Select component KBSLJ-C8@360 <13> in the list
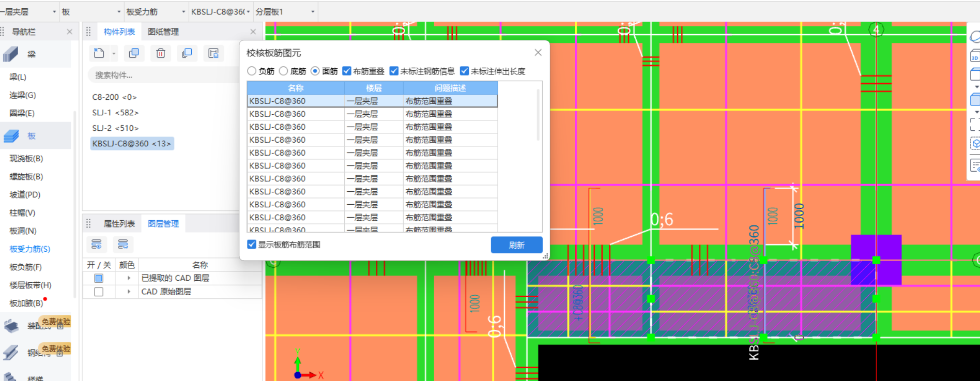Screen dimensions: 980x381 coord(132,143)
